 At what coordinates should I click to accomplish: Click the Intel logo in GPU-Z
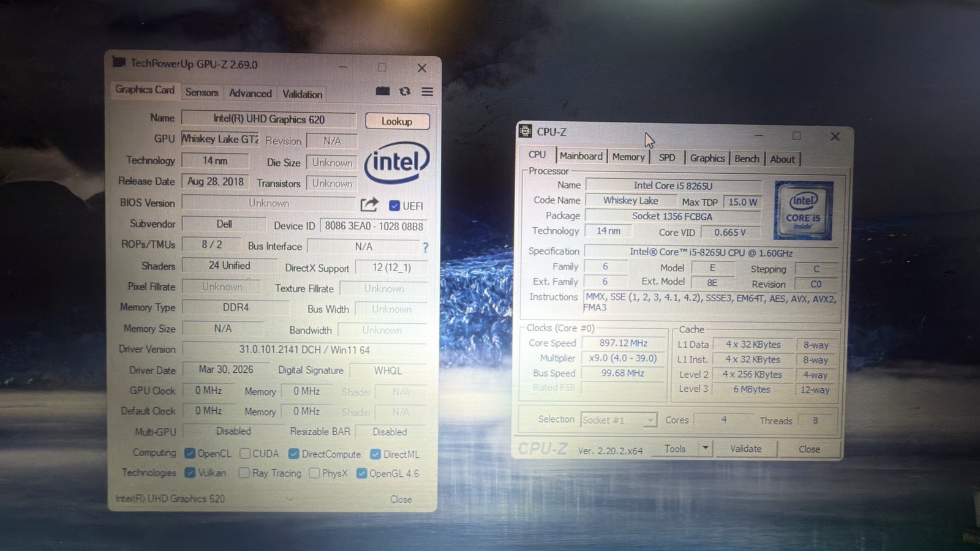[396, 162]
